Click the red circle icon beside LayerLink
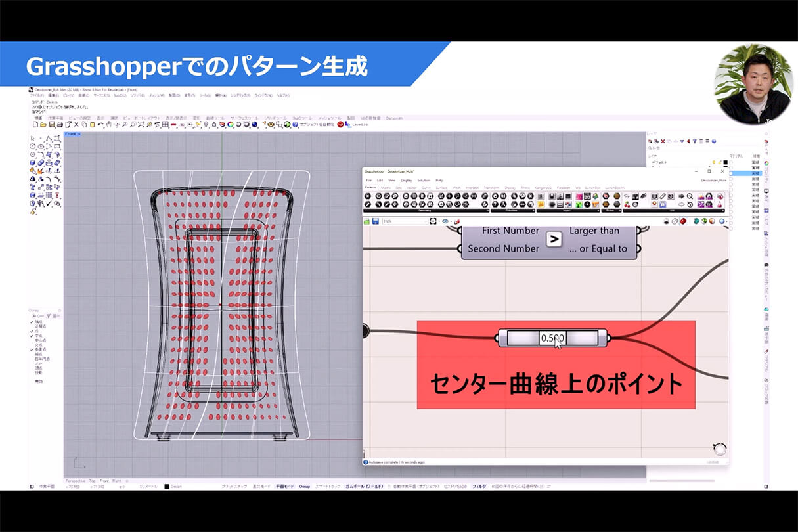The width and height of the screenshot is (798, 532). tap(340, 123)
